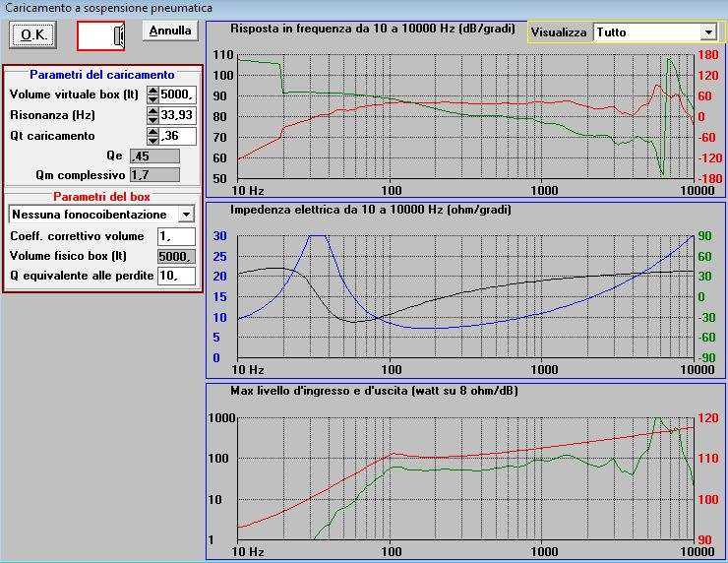Click the Coeff. correttivo volume label
728x563 pixels.
(77, 236)
